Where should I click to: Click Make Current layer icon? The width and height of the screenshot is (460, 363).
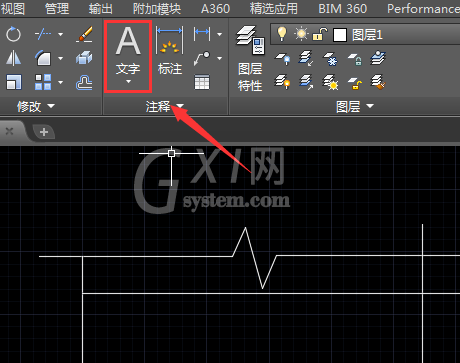(378, 58)
